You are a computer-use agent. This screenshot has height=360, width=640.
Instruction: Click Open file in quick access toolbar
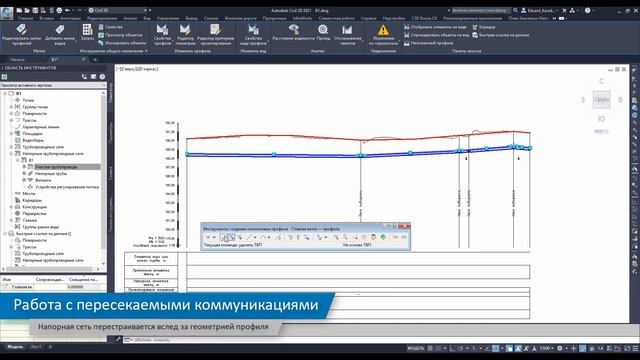tap(27, 10)
